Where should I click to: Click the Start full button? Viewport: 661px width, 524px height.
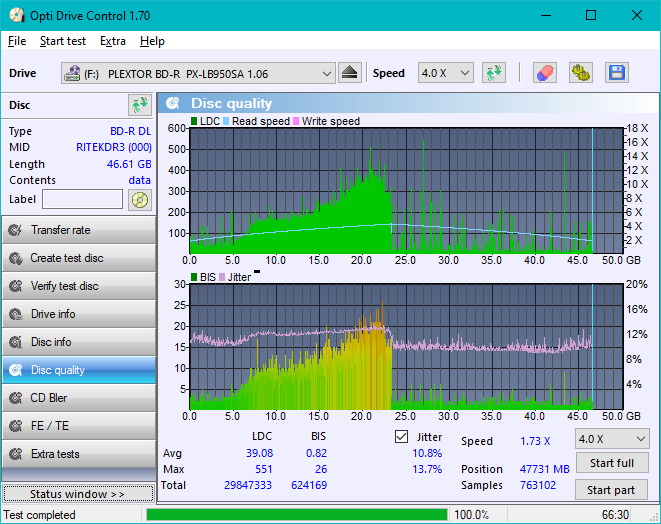coord(611,463)
